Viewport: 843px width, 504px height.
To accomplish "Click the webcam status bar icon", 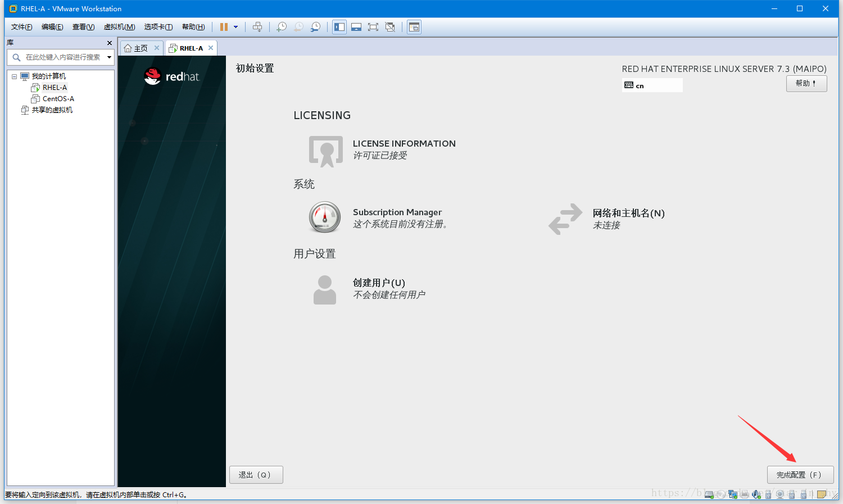I will (780, 495).
